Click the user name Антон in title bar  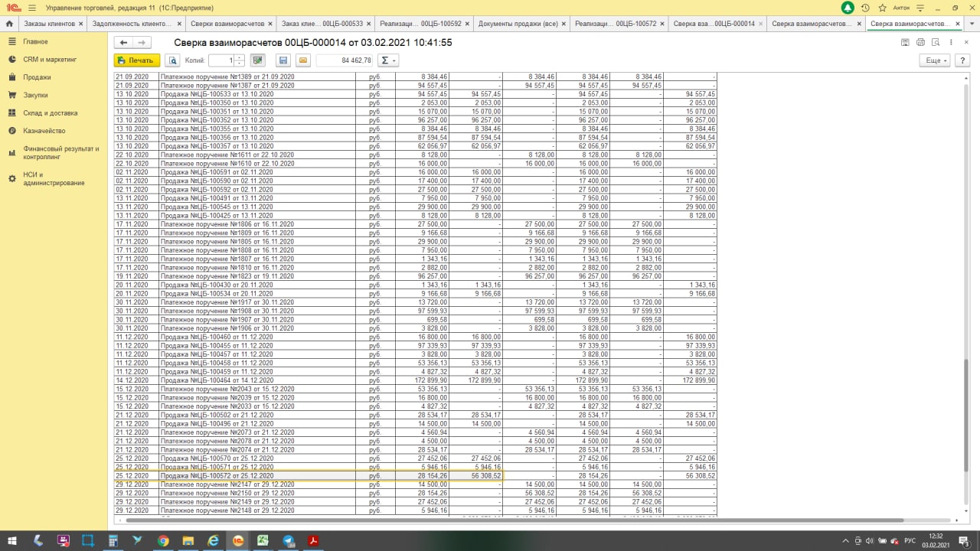[x=900, y=8]
